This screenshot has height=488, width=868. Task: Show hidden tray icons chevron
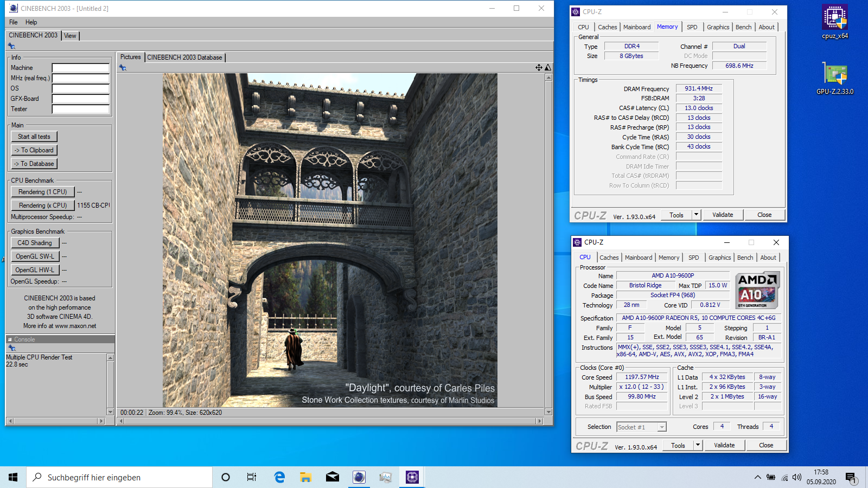coord(757,477)
